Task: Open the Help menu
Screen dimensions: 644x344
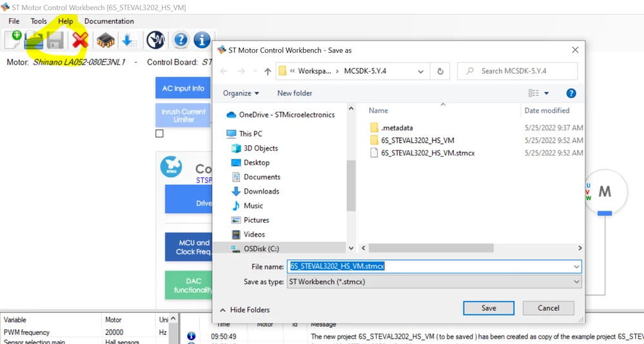Action: point(65,21)
